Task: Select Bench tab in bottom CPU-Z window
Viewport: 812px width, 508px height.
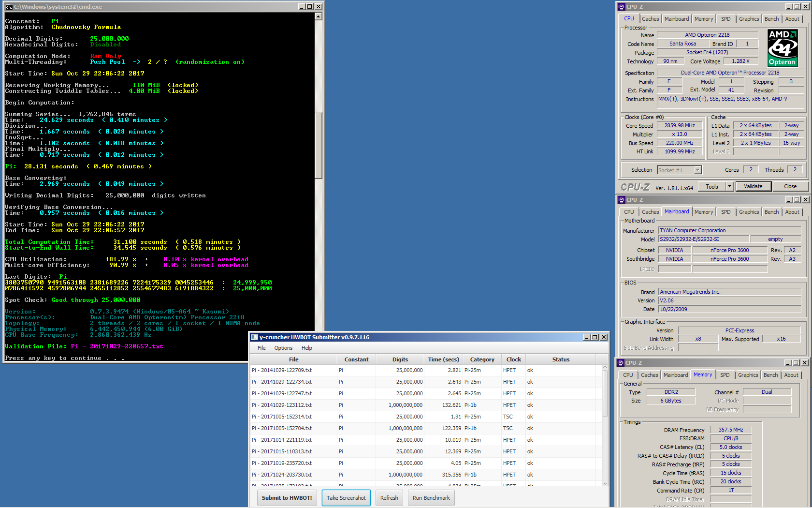Action: [770, 375]
